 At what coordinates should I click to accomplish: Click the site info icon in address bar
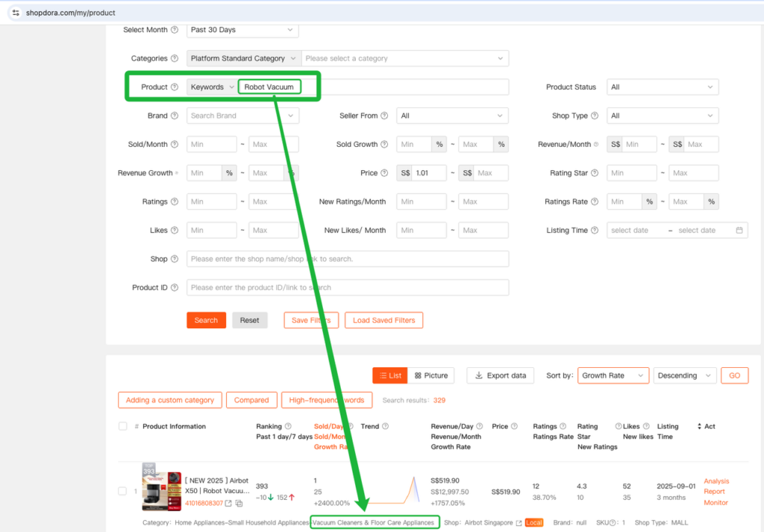click(x=16, y=13)
